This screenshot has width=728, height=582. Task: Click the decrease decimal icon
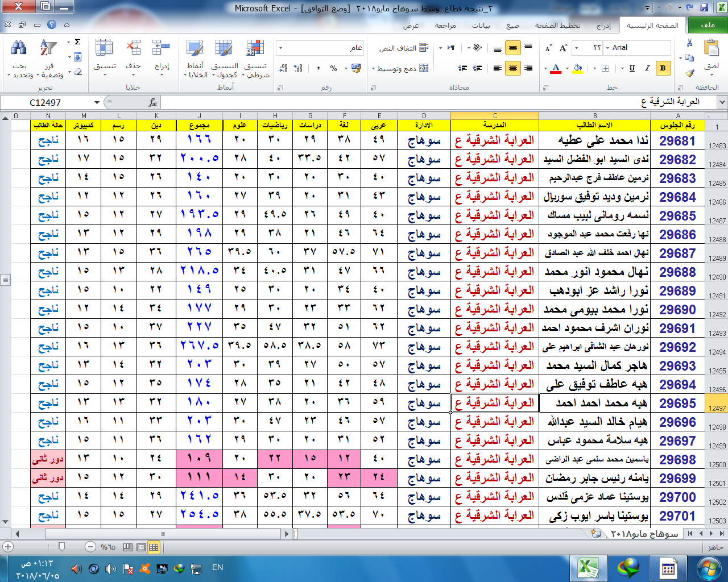(284, 68)
